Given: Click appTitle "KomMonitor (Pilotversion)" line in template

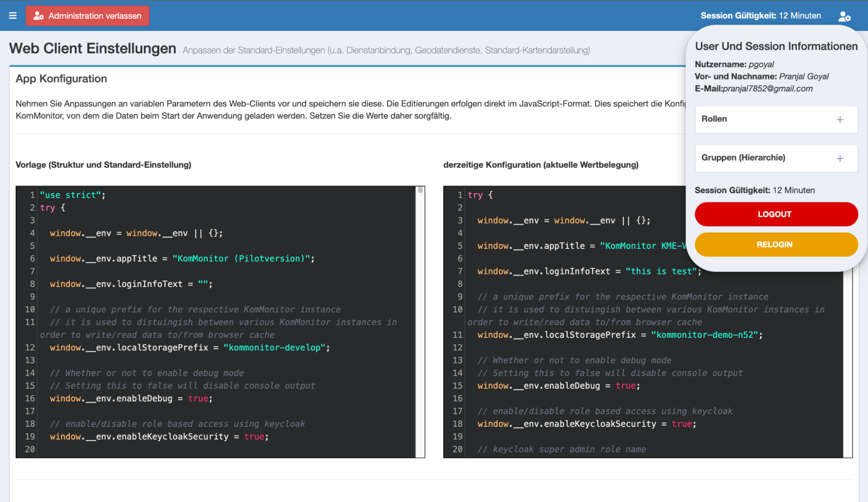Looking at the screenshot, I should 182,258.
